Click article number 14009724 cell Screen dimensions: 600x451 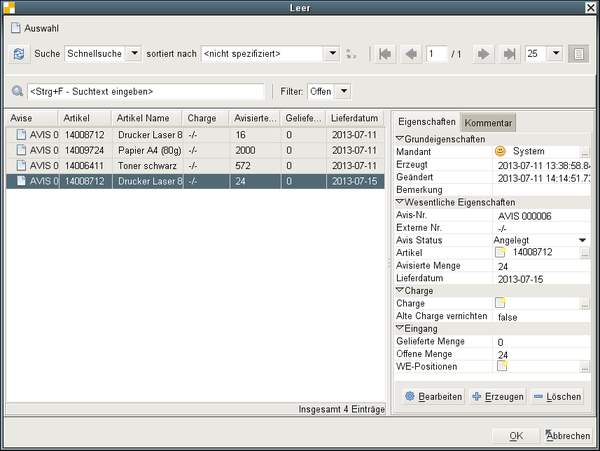[x=85, y=150]
